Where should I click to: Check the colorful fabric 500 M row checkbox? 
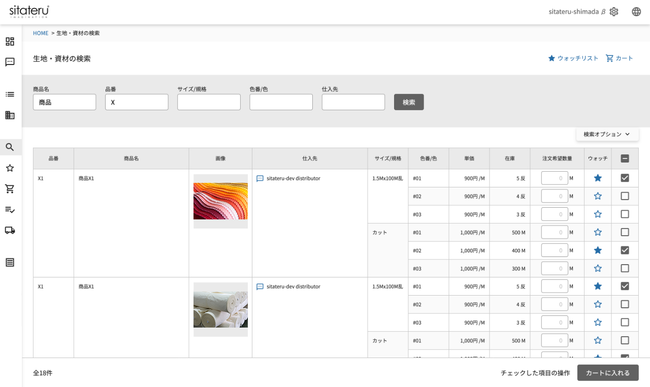point(625,232)
